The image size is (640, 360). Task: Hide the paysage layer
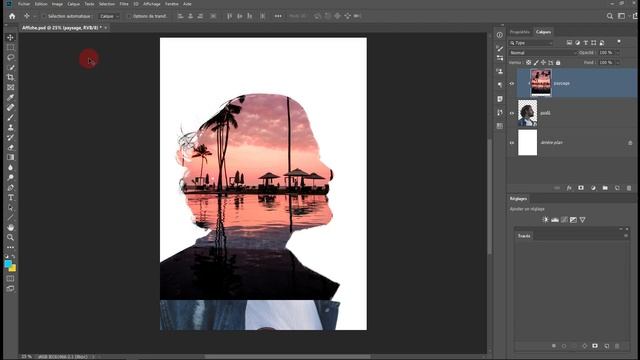(x=512, y=84)
